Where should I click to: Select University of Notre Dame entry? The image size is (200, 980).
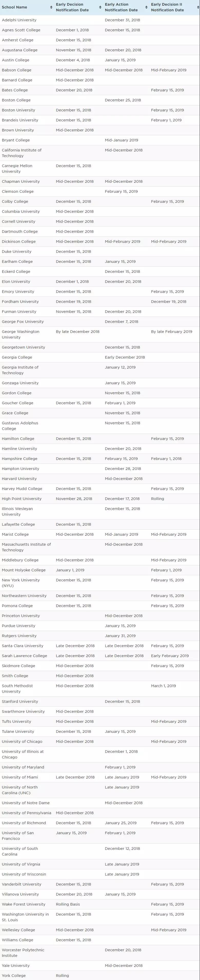25,803
